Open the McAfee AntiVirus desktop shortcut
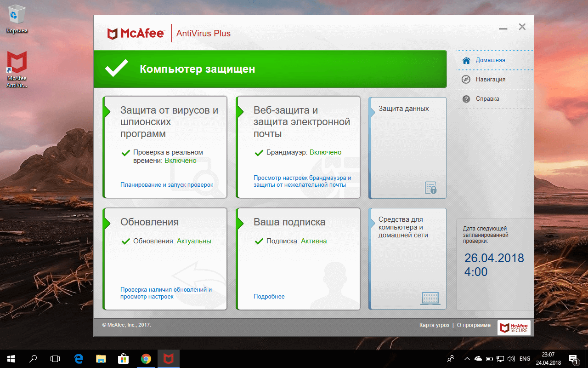The height and width of the screenshot is (368, 588). (x=17, y=69)
